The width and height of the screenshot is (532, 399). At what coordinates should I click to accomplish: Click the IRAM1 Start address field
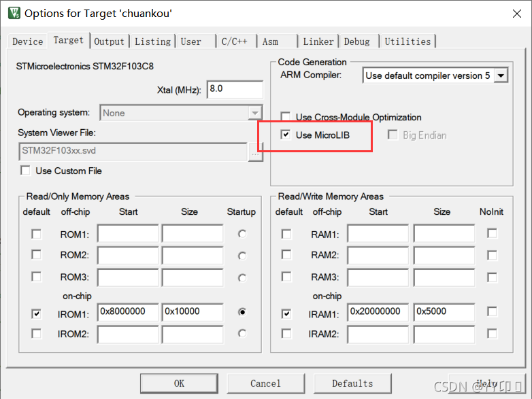tap(378, 312)
